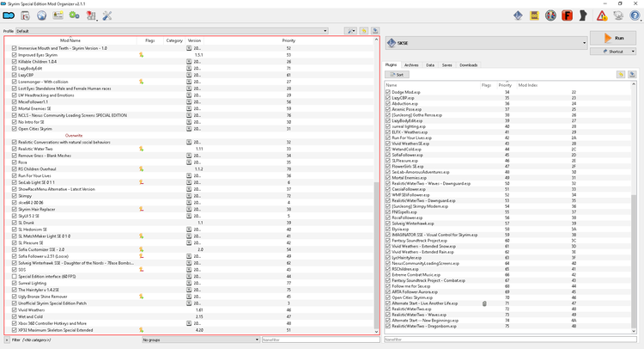Click the Sort plugins button

tap(398, 75)
